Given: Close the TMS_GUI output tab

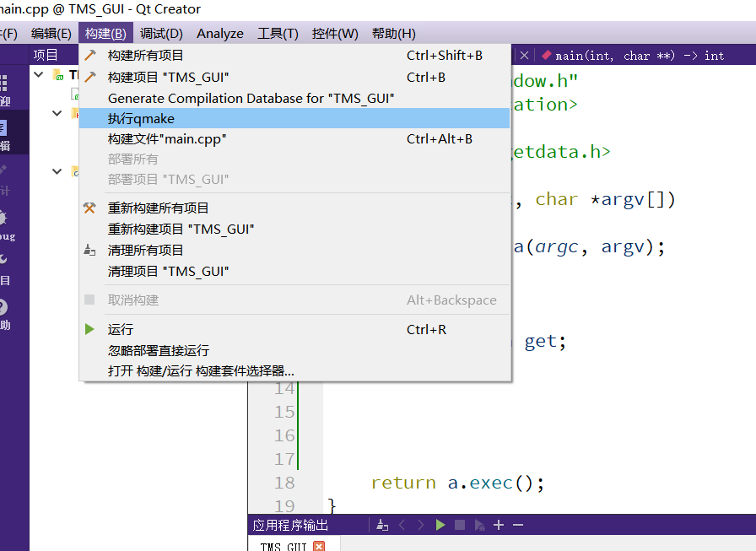Looking at the screenshot, I should [x=317, y=546].
